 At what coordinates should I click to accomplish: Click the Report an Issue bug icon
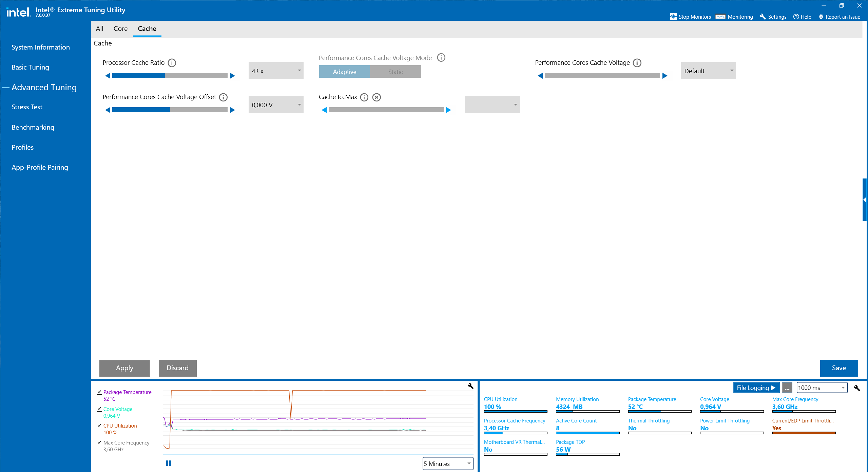821,17
